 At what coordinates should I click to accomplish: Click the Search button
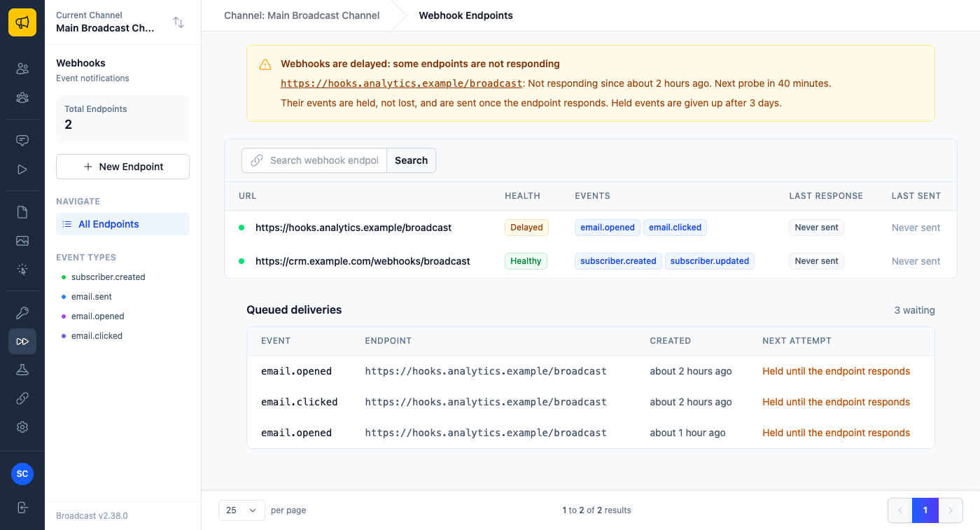tap(411, 160)
